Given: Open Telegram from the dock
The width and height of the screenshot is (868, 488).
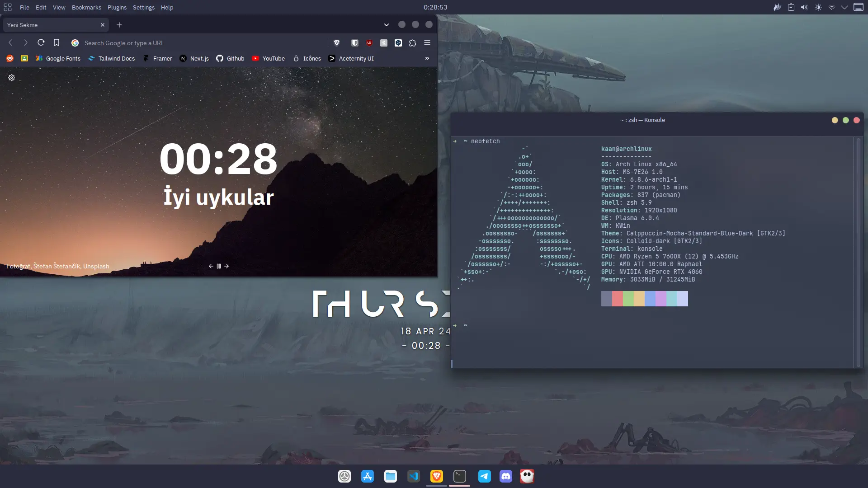Looking at the screenshot, I should click(485, 476).
